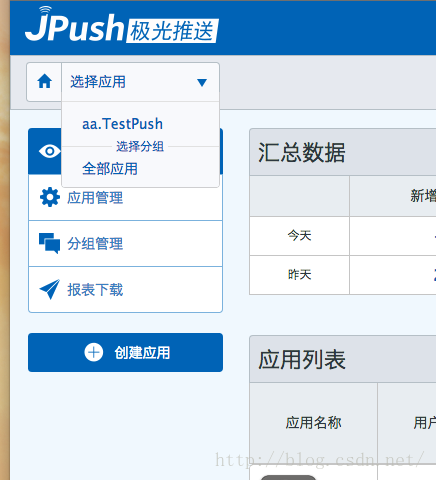Open the 应用管理 sidebar item
Screen dimensions: 436x480
click(x=125, y=198)
